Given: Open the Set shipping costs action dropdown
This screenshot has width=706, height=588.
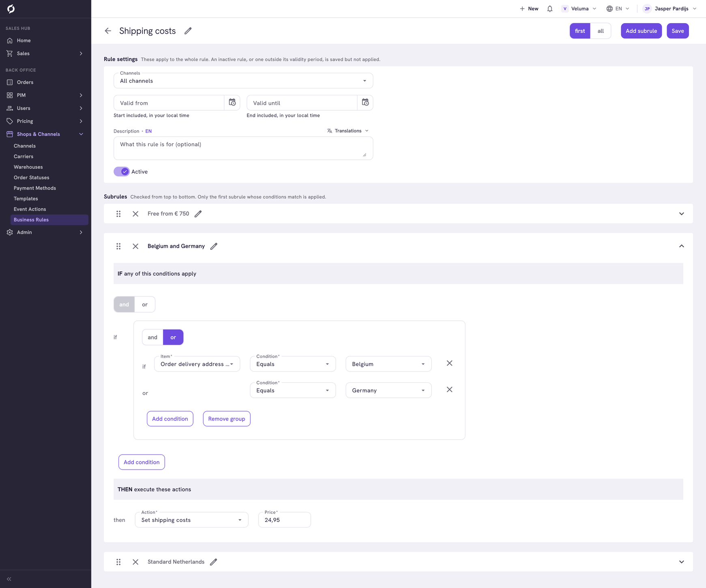Looking at the screenshot, I should [192, 520].
